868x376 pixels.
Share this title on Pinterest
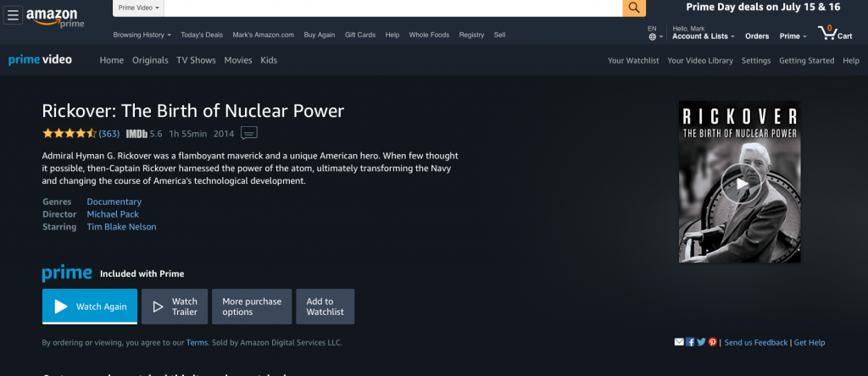click(712, 342)
